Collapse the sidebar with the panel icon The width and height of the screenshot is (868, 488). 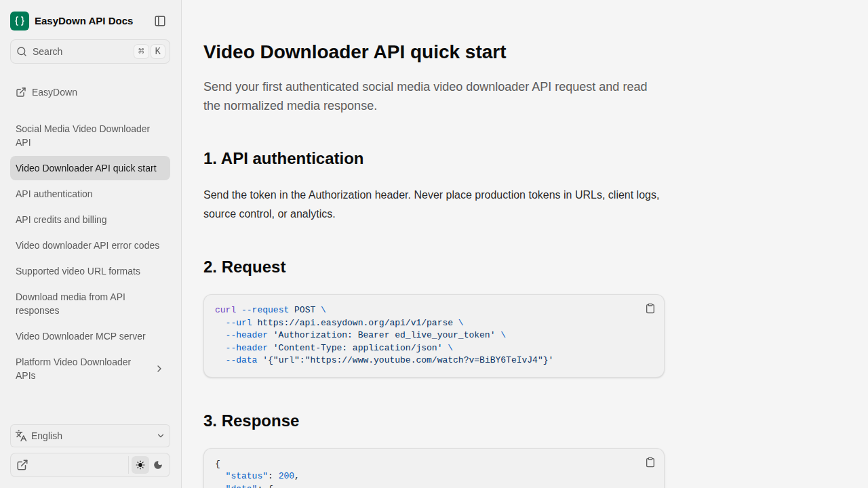(160, 21)
